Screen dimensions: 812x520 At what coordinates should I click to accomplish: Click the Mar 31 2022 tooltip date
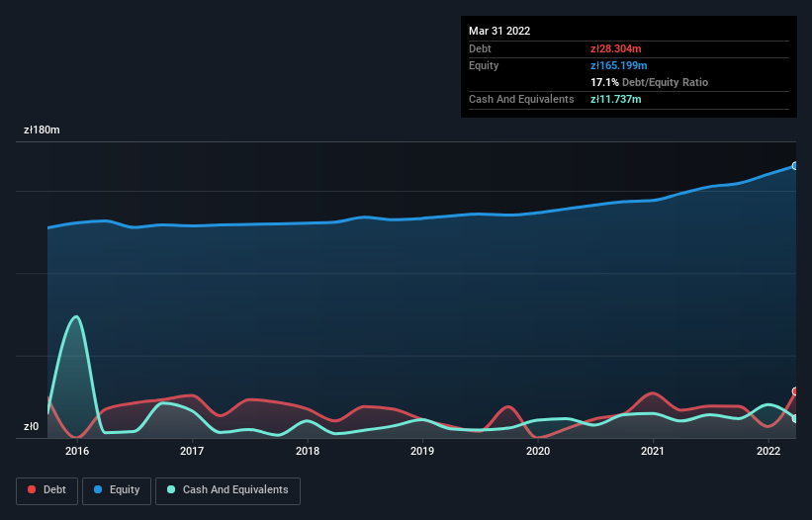click(x=499, y=31)
